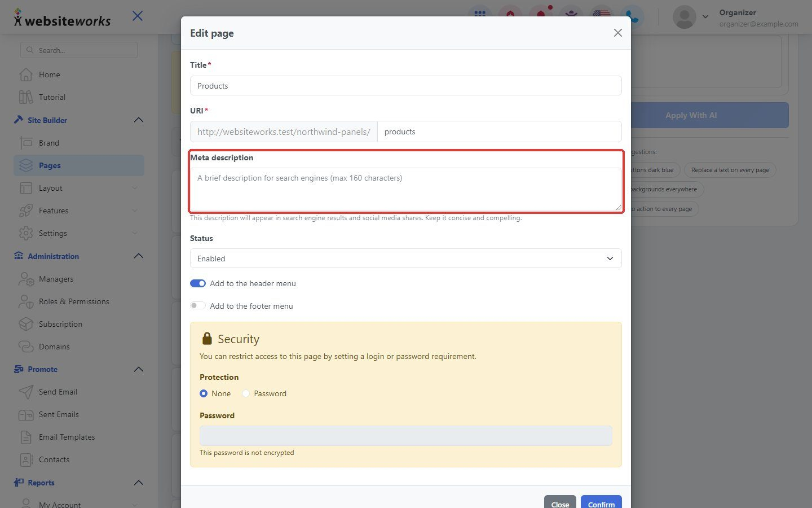Focus the URI slug field 'products'
Image resolution: width=812 pixels, height=508 pixels.
500,132
